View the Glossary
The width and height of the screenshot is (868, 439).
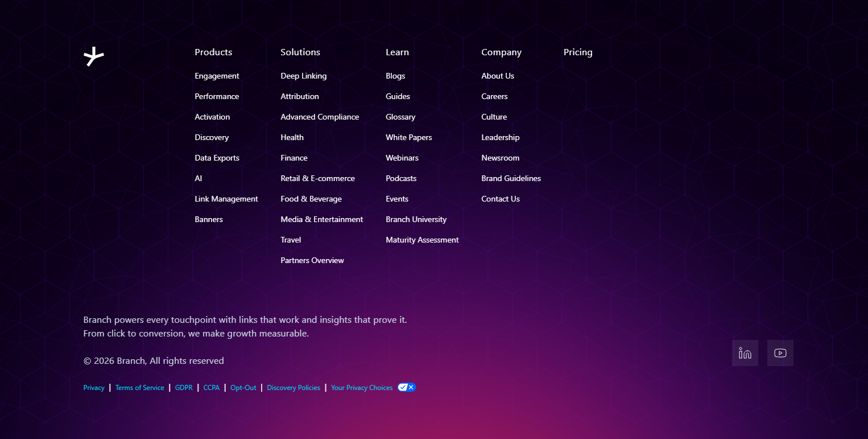(x=400, y=117)
